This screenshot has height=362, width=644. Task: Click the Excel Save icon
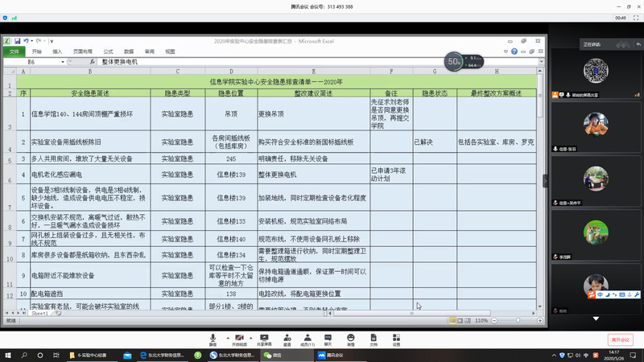[18, 40]
